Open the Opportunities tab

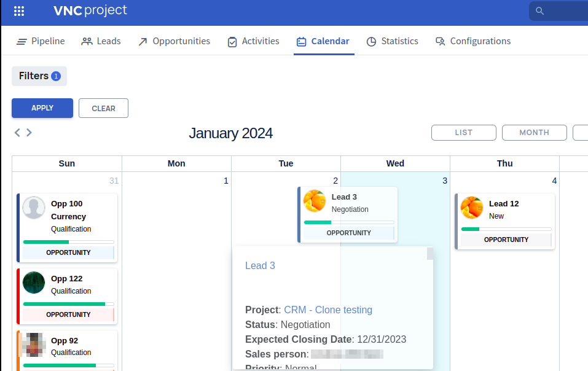[174, 41]
